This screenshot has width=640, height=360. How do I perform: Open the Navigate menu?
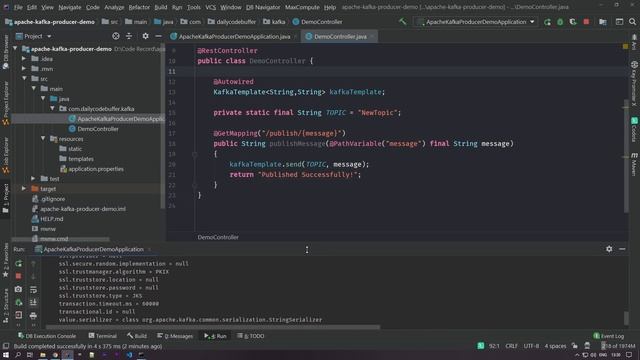click(69, 7)
